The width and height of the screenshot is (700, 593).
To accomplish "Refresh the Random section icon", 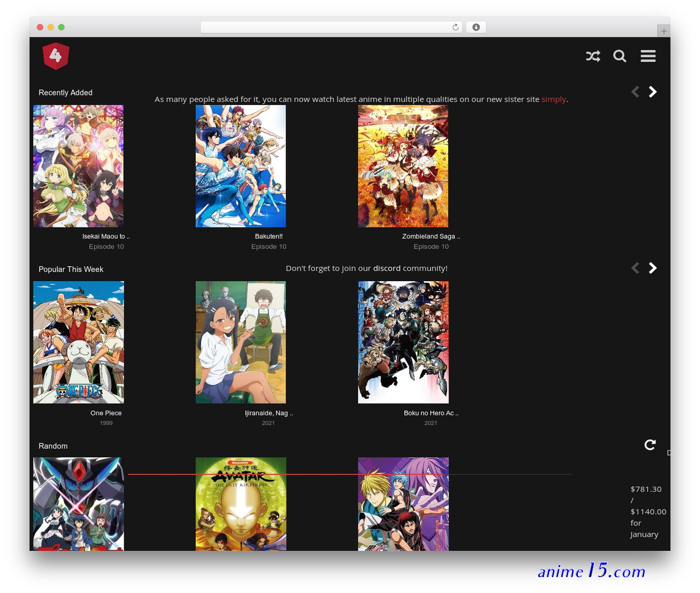I will (x=650, y=445).
